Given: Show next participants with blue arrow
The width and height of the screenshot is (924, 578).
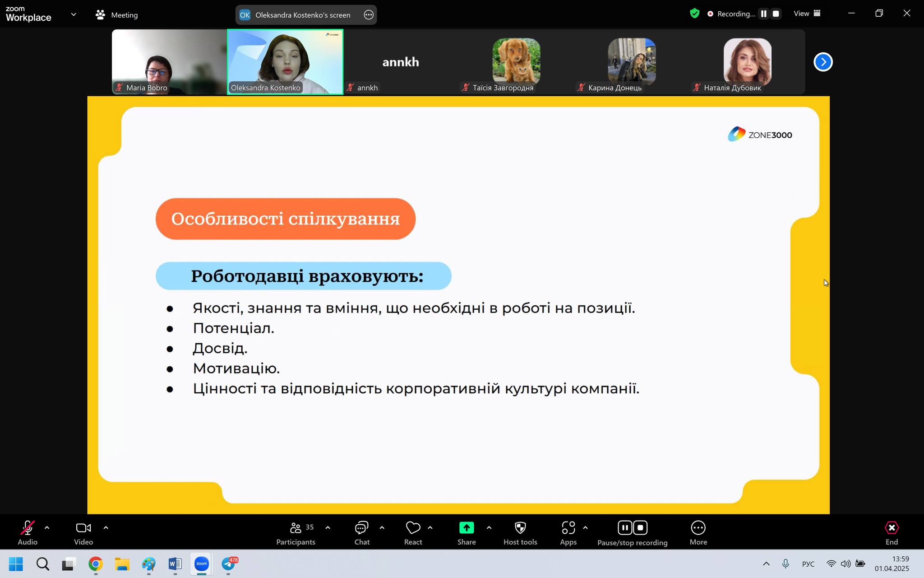Looking at the screenshot, I should click(823, 62).
